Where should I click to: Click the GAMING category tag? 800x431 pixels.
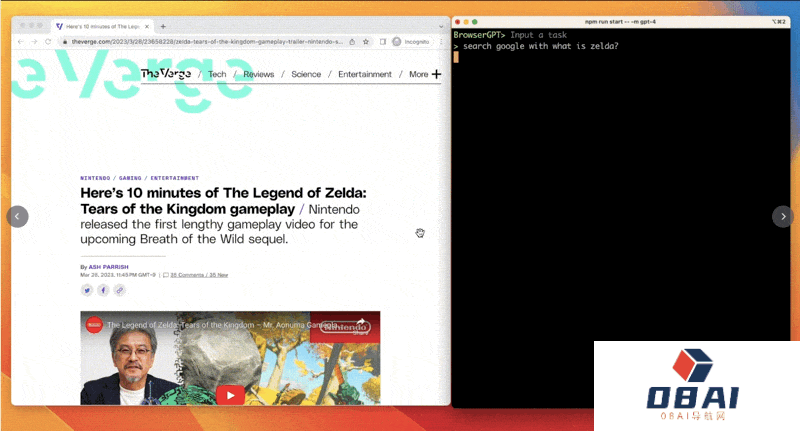130,178
